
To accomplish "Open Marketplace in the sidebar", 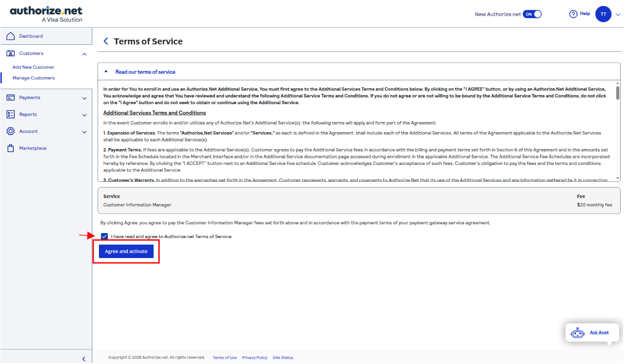I will coord(33,148).
